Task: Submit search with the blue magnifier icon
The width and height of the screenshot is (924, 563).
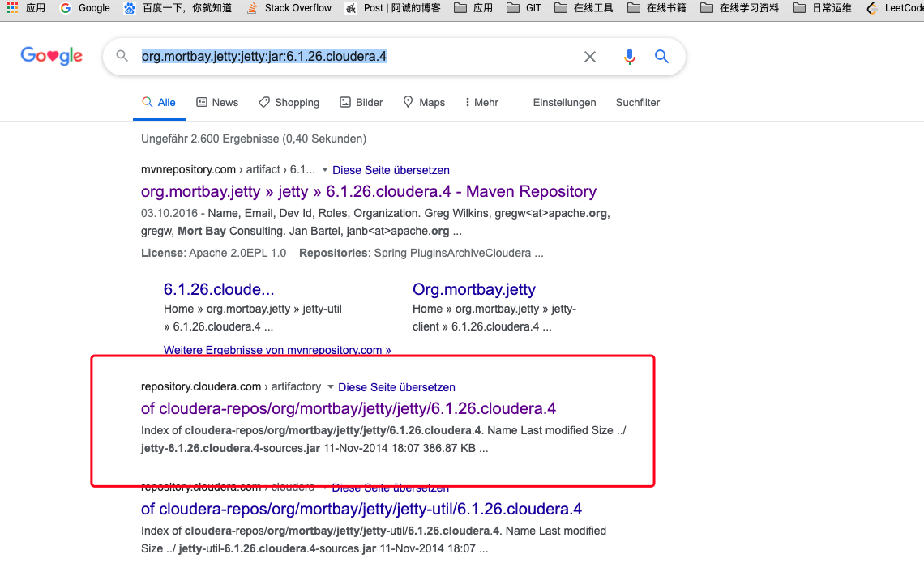Action: [x=661, y=57]
